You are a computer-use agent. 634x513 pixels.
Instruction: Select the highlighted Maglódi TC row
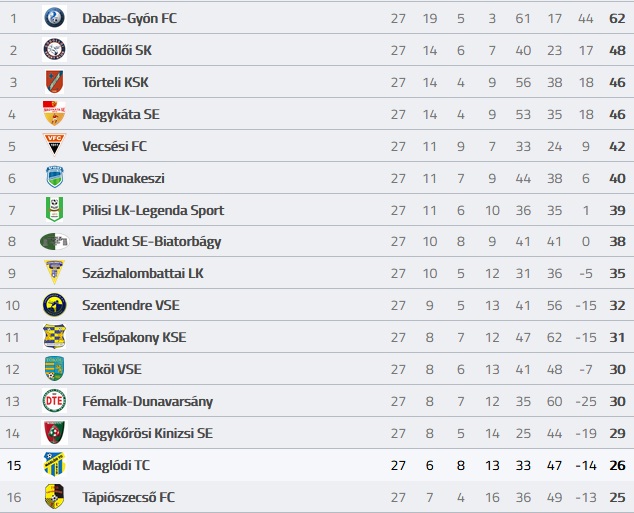tap(317, 465)
